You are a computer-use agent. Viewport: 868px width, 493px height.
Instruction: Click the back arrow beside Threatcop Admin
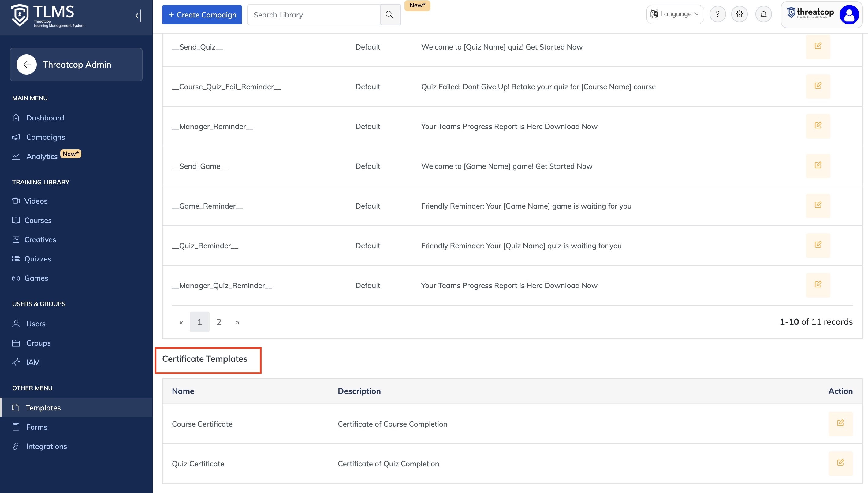(26, 64)
